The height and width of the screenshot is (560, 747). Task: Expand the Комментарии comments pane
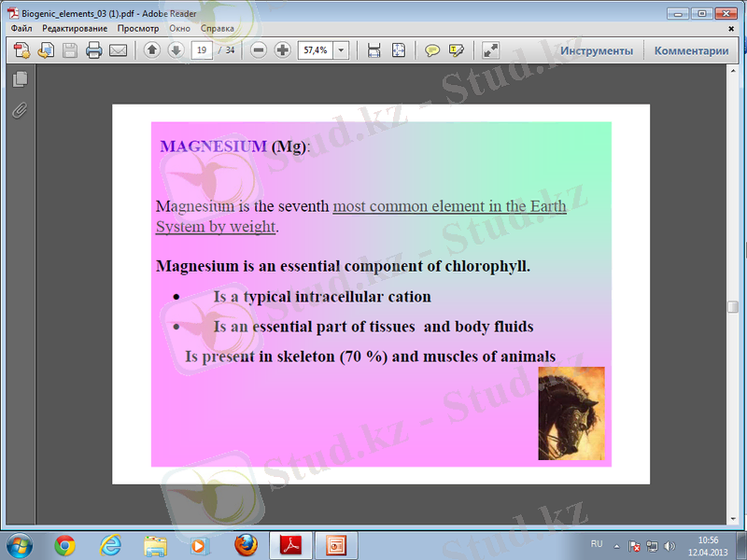pos(691,51)
